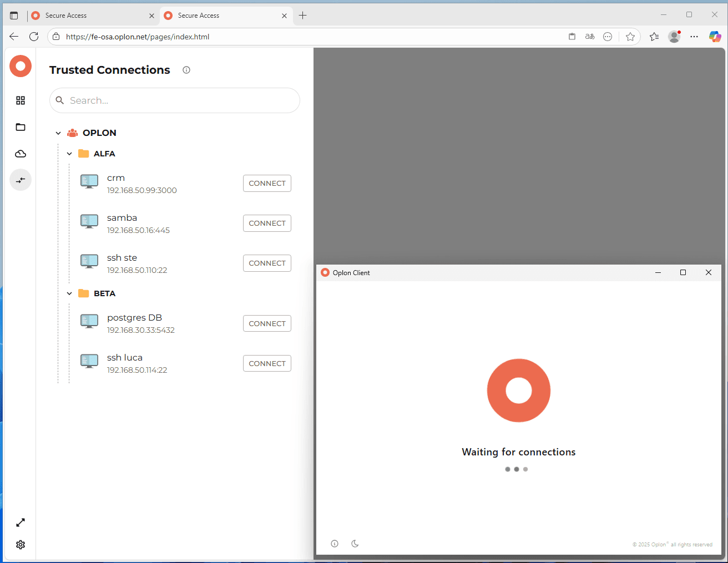Open the cloud icon in left sidebar
The width and height of the screenshot is (728, 563).
point(21,154)
